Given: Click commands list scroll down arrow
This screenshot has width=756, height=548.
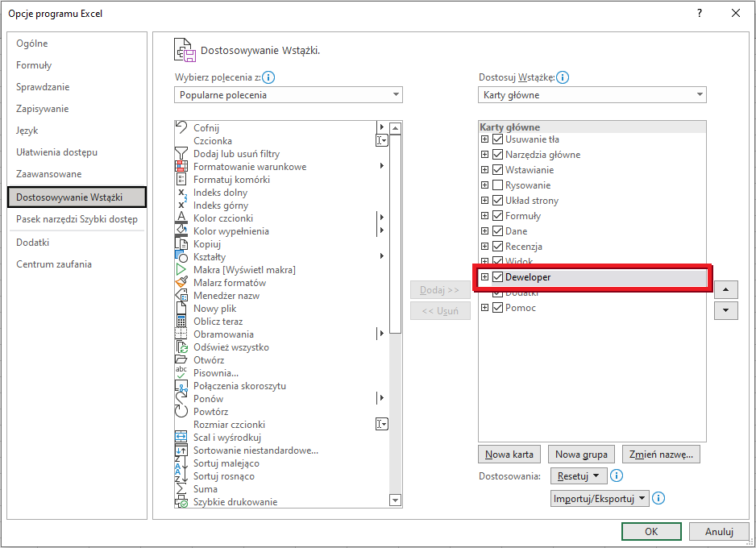Looking at the screenshot, I should tap(396, 500).
